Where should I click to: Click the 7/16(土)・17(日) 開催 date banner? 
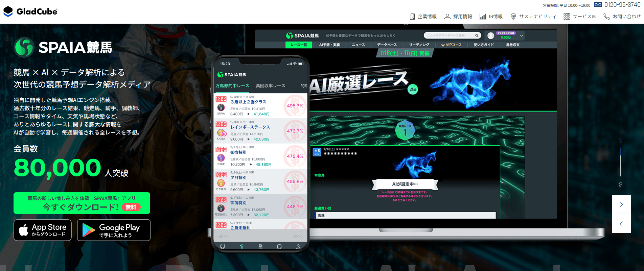click(405, 53)
